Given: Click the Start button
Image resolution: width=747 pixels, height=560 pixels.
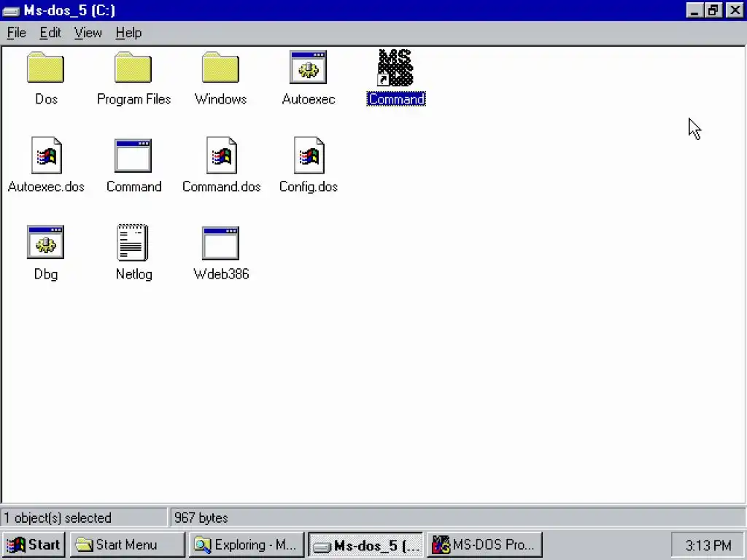Looking at the screenshot, I should click(34, 545).
